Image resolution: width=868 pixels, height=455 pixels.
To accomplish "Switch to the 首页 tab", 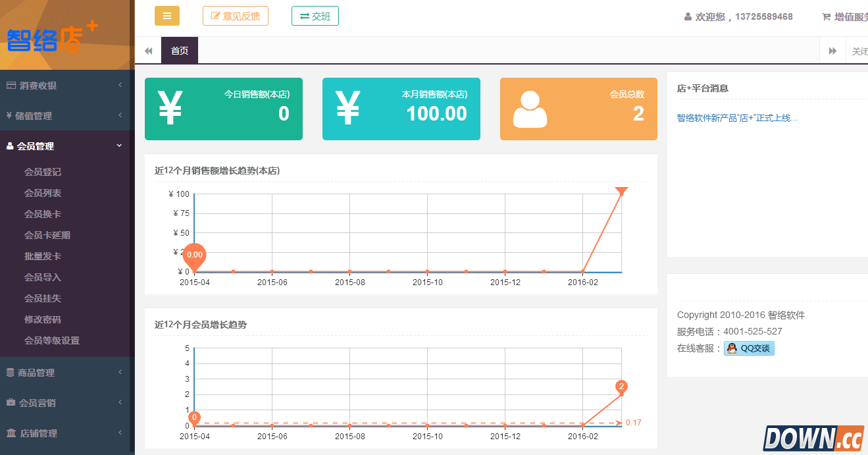I will [x=179, y=50].
